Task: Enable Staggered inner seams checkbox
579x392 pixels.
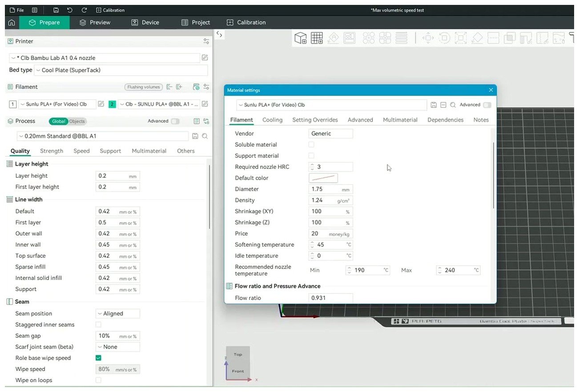Action: point(98,324)
